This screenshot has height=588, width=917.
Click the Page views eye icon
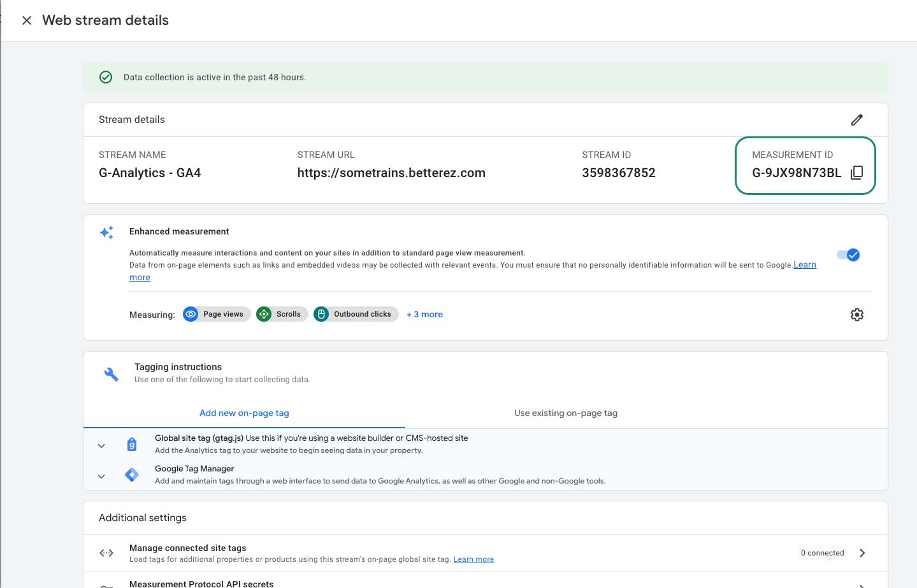pos(191,314)
